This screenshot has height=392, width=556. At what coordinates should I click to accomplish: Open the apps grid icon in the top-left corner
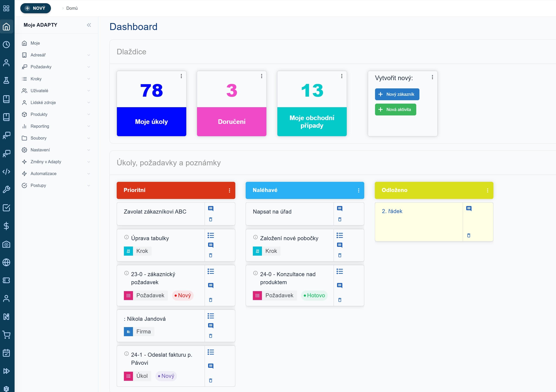pyautogui.click(x=6, y=8)
